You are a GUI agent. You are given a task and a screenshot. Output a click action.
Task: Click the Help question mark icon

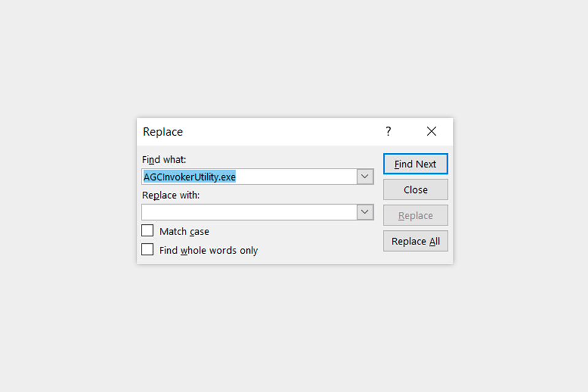(x=388, y=131)
